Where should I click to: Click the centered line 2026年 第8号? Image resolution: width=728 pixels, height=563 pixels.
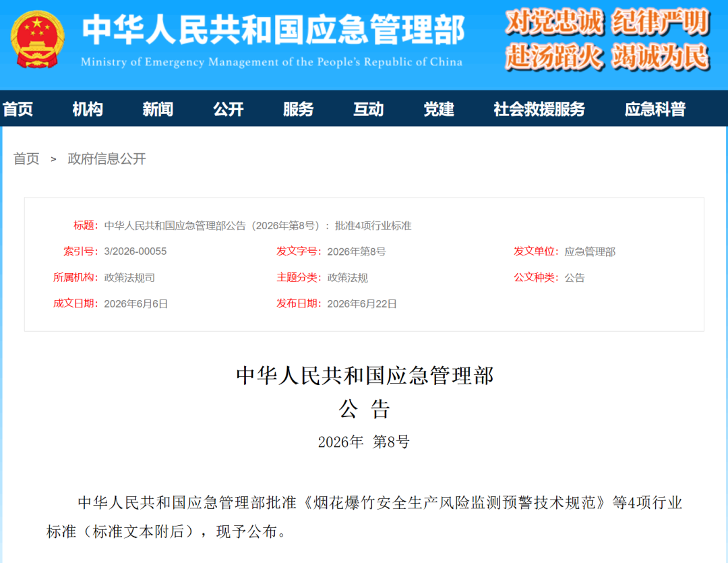tap(364, 442)
